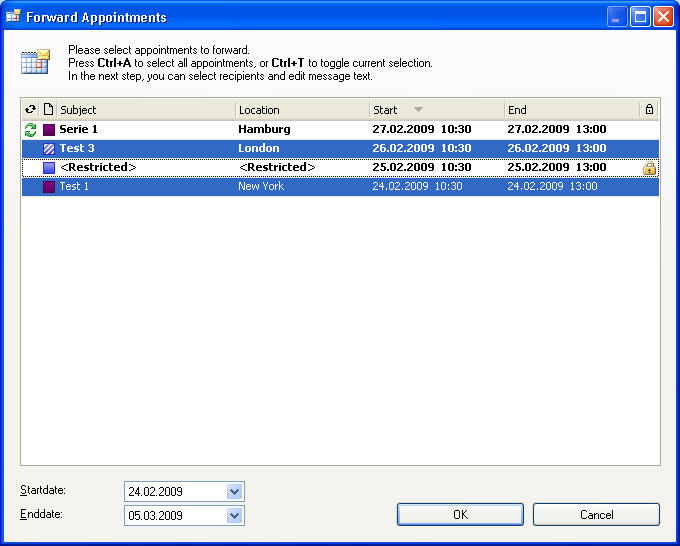Open the Startdate dropdown calendar

(x=235, y=492)
